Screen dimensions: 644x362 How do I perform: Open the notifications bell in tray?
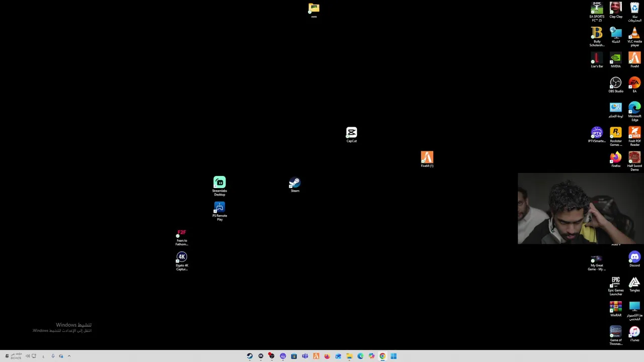click(x=7, y=356)
